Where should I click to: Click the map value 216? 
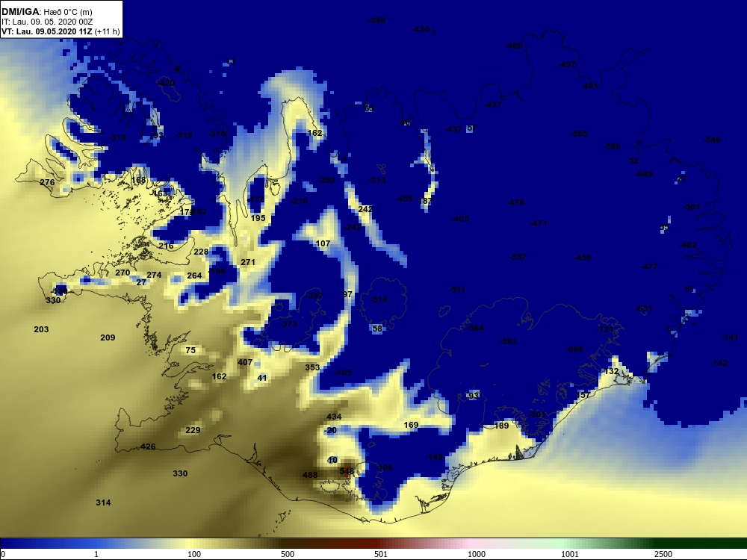coord(166,246)
